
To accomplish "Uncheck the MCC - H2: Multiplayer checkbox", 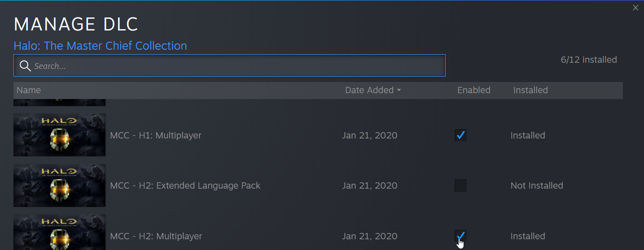I will 460,236.
